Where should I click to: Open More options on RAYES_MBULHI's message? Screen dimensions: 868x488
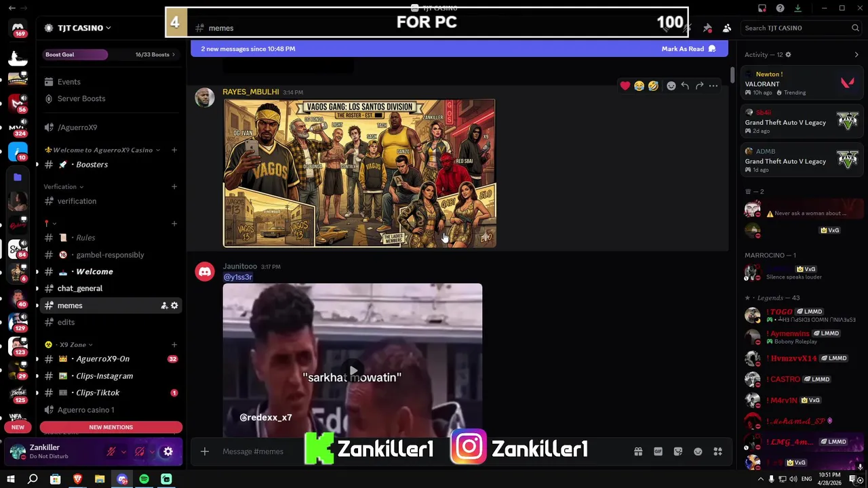(713, 86)
